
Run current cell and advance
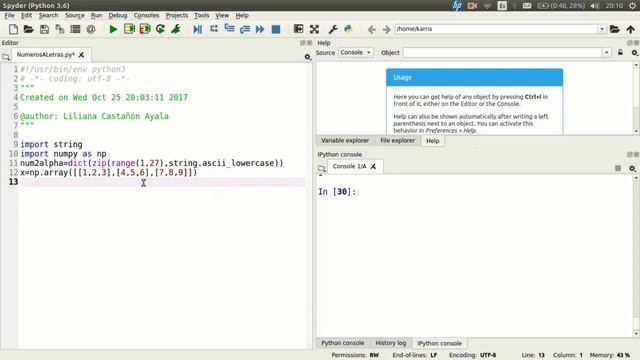click(145, 29)
